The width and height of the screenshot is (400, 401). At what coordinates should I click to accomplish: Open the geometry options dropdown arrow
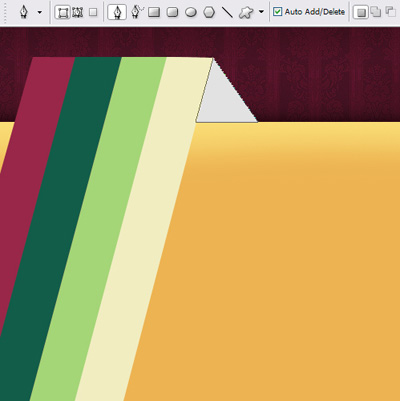[x=261, y=12]
